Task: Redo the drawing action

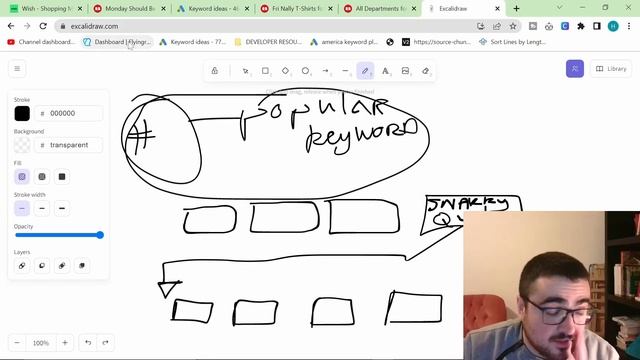Action: pos(105,343)
